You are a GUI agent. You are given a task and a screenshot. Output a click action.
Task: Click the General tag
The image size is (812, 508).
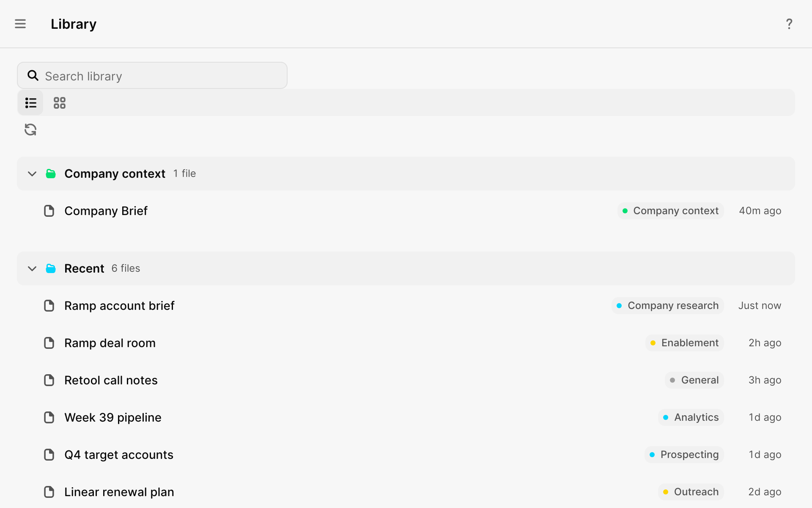coord(694,380)
